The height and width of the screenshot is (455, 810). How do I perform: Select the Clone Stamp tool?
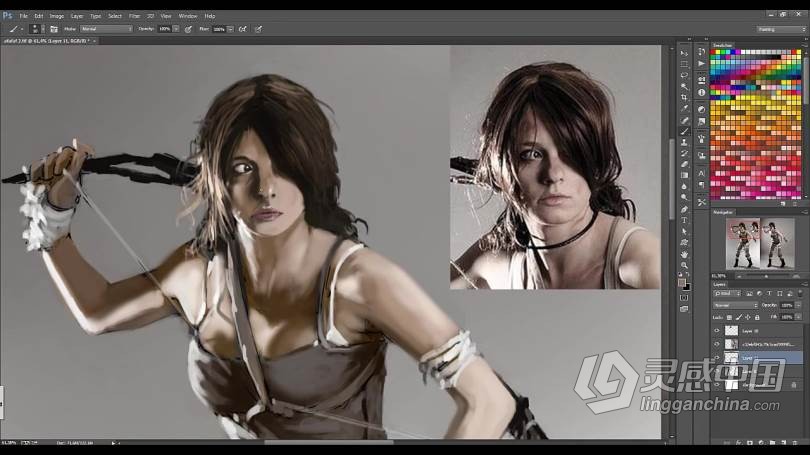point(684,142)
